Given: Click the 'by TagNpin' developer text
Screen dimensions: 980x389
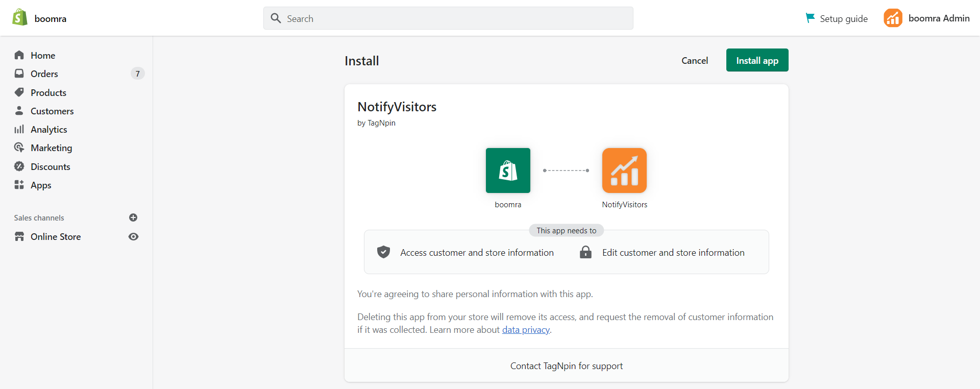Looking at the screenshot, I should [x=376, y=123].
